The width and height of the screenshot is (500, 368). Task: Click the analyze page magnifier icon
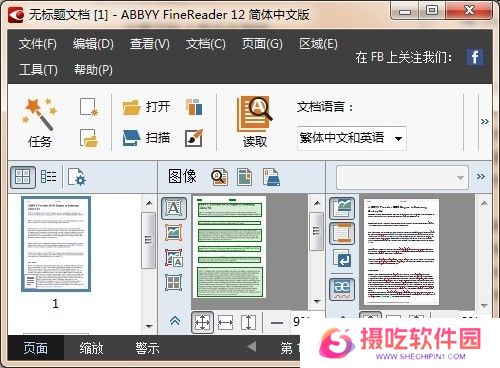(220, 177)
